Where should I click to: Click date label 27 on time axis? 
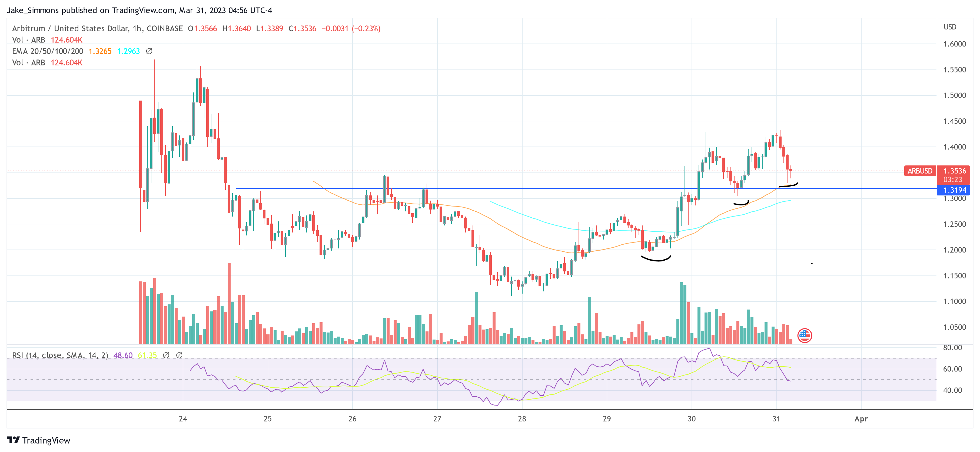[x=437, y=419]
